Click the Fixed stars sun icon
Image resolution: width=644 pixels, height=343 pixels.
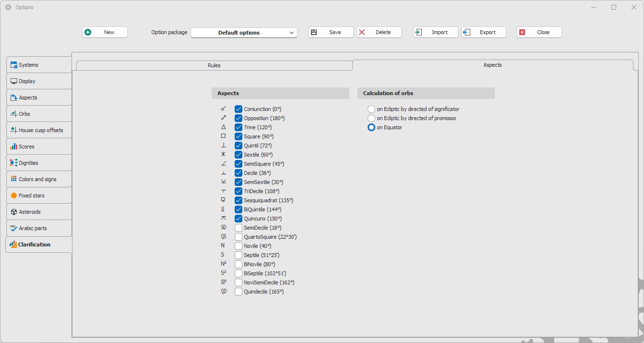tap(14, 196)
